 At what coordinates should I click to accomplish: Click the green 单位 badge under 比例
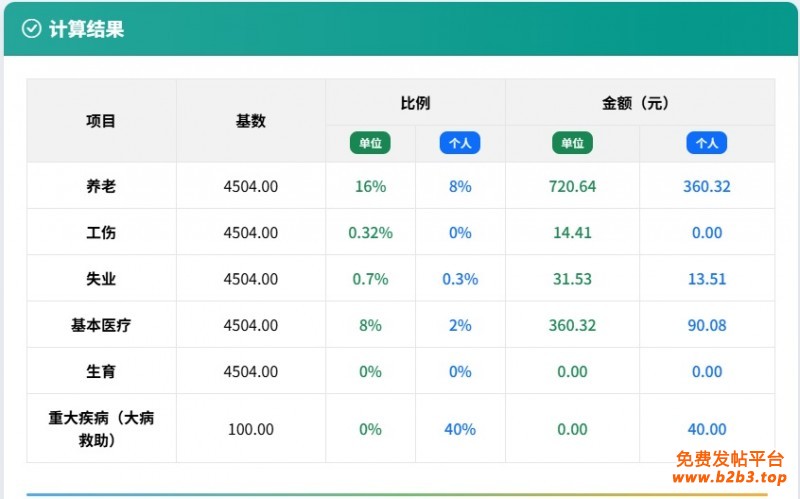point(370,143)
